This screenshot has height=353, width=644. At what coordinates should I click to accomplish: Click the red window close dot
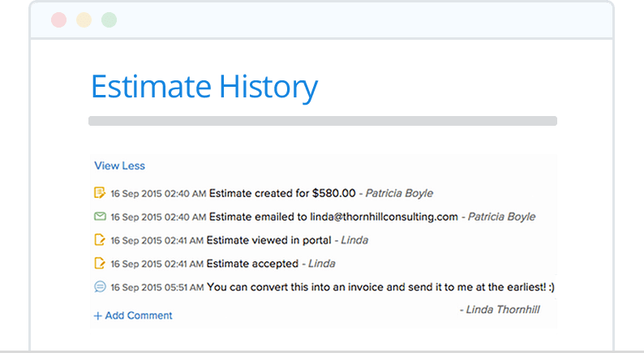coord(58,20)
